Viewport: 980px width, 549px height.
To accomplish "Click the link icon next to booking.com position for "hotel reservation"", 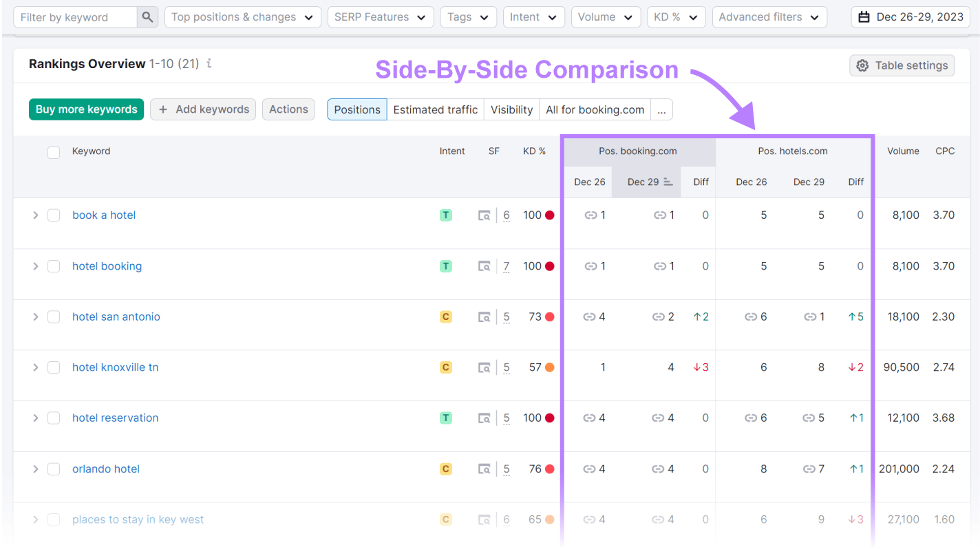I will click(x=590, y=418).
